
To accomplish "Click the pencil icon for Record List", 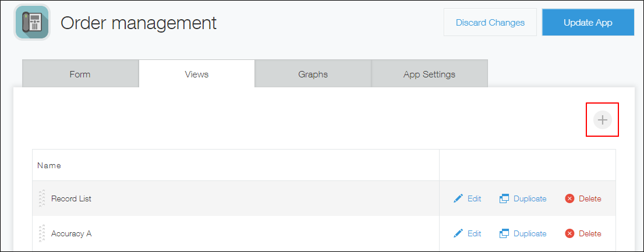I will pos(458,198).
